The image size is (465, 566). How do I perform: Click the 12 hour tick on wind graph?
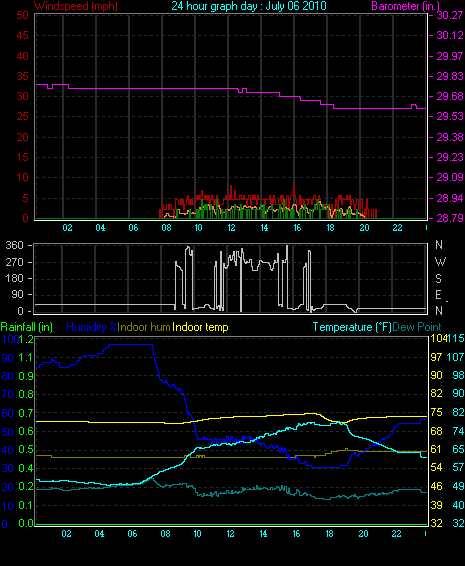[x=231, y=228]
